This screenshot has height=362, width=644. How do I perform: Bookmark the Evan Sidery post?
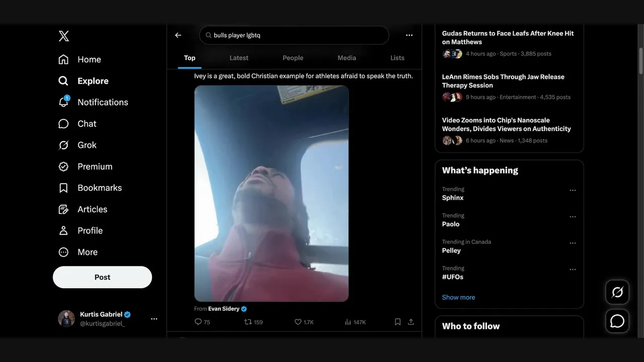point(397,322)
